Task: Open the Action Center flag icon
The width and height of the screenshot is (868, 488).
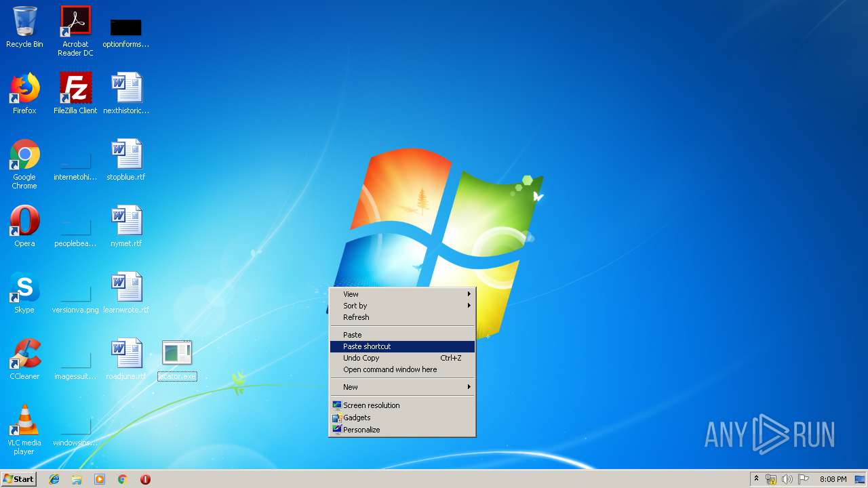Action: 803,479
